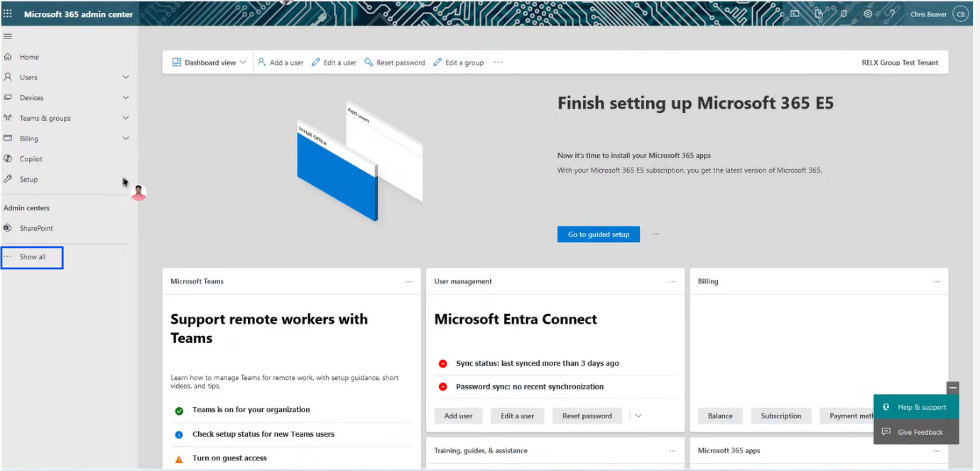Click Give Feedback button
Image resolution: width=980 pixels, height=471 pixels.
pyautogui.click(x=916, y=432)
